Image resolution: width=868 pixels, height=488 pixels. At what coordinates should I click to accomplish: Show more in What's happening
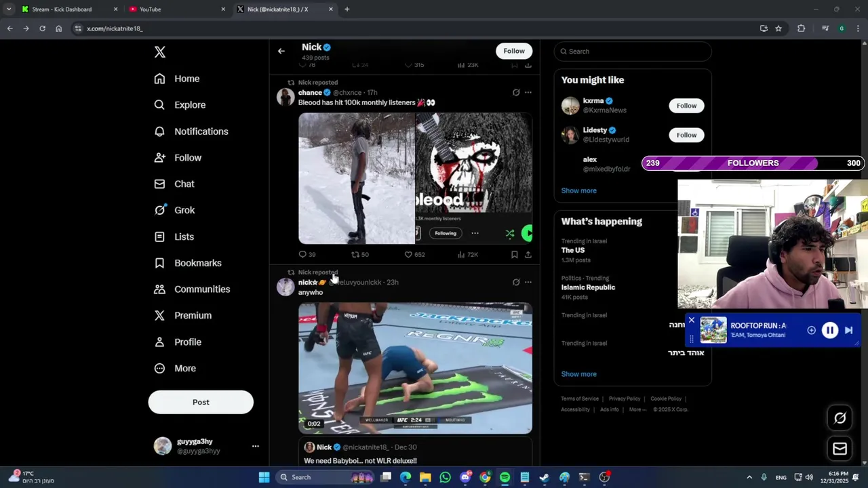click(x=579, y=374)
